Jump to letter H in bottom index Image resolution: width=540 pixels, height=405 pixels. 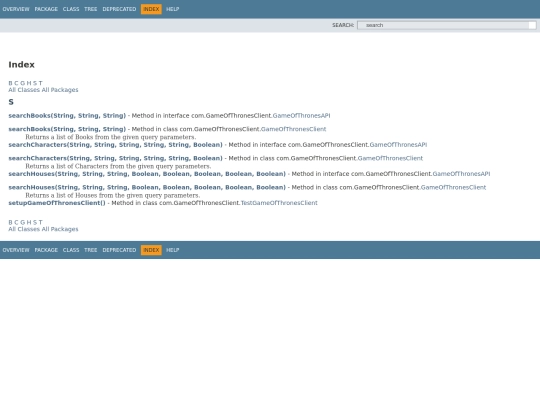pos(29,222)
